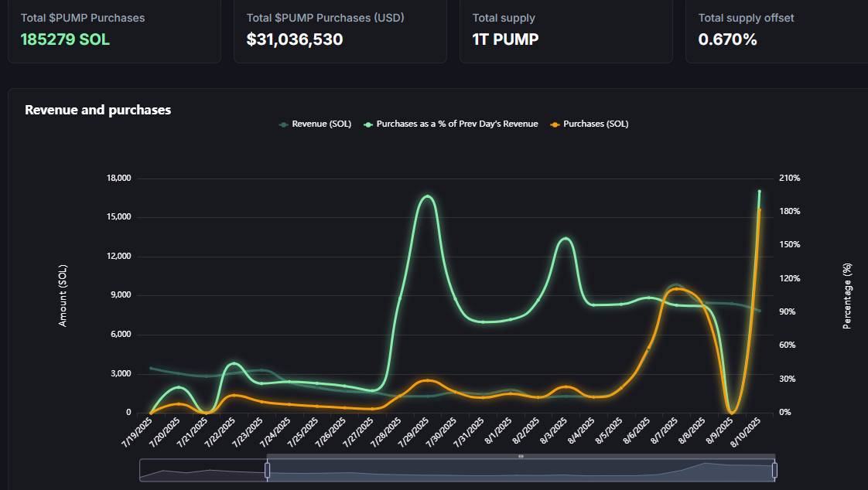Click the grip icon atop the zoom range bar
This screenshot has width=868, height=490.
click(x=521, y=457)
